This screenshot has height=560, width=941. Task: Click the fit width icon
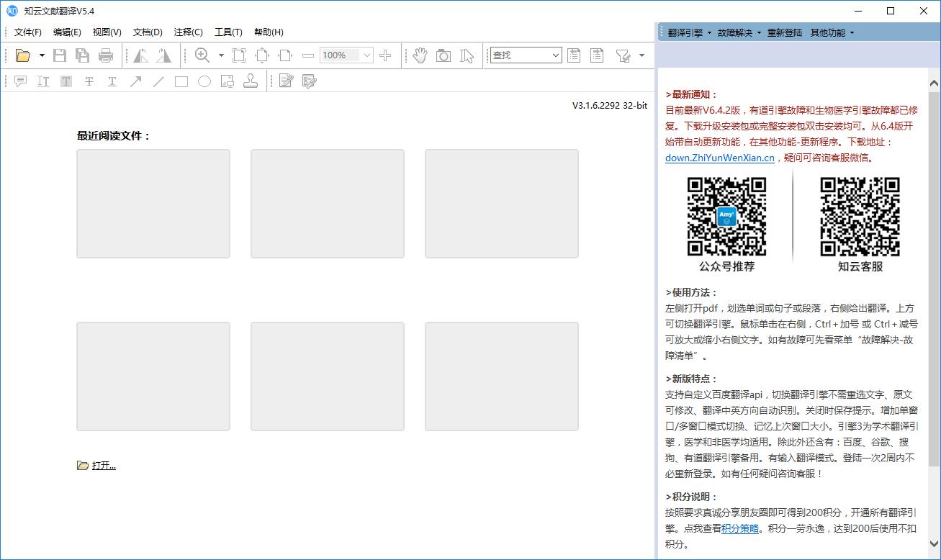[x=285, y=55]
